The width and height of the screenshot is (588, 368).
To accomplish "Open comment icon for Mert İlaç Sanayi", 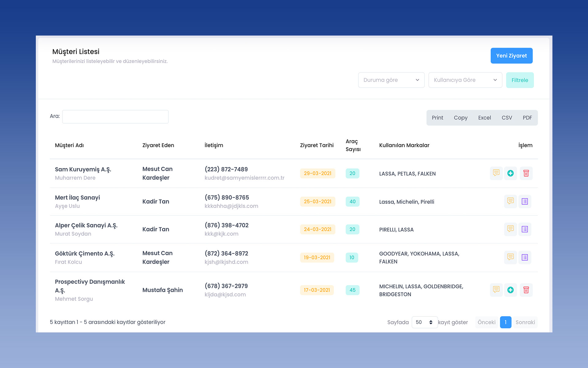I will (510, 201).
